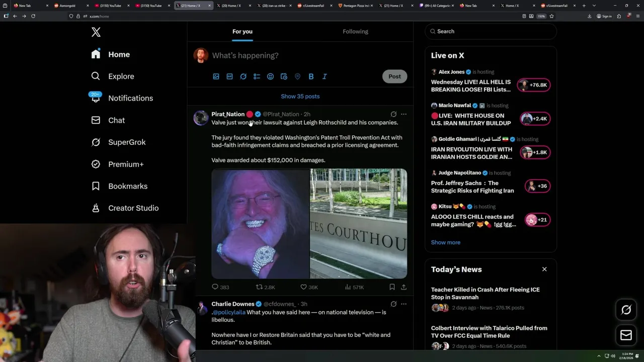Image resolution: width=644 pixels, height=362 pixels.
Task: Open Grok explain on Charlie Downes post
Action: (393, 304)
